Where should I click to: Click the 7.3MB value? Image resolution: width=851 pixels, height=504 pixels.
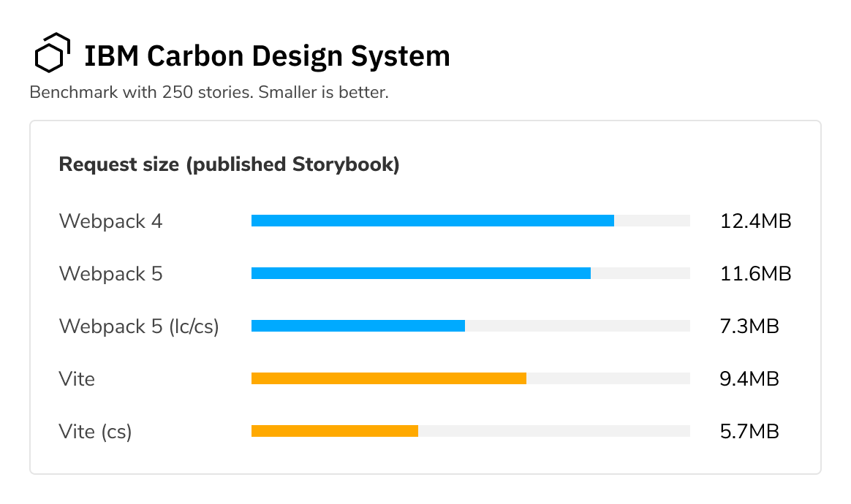coord(749,327)
